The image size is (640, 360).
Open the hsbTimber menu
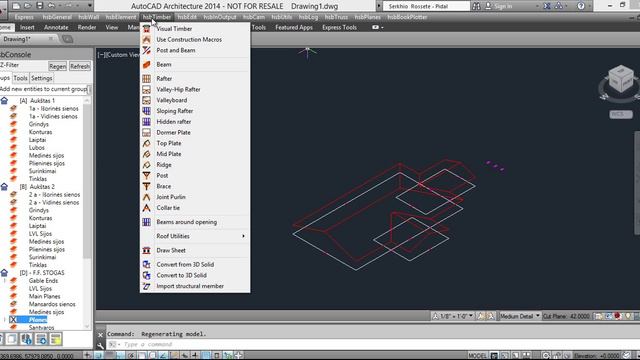pyautogui.click(x=157, y=17)
